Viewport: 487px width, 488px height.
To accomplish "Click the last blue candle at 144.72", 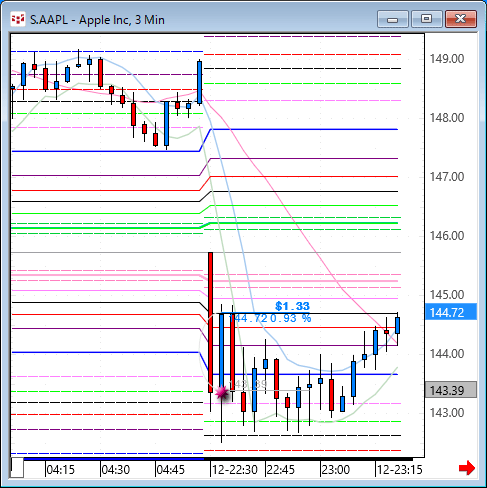I will (397, 325).
